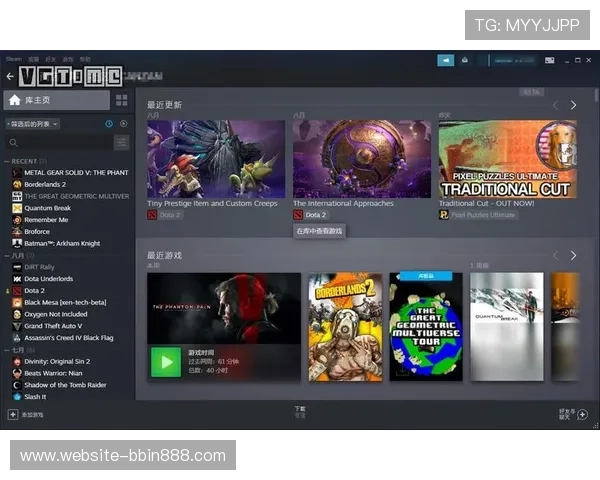The image size is (600, 480).
Task: Select Quantum Break in the sidebar list
Action: tap(50, 208)
